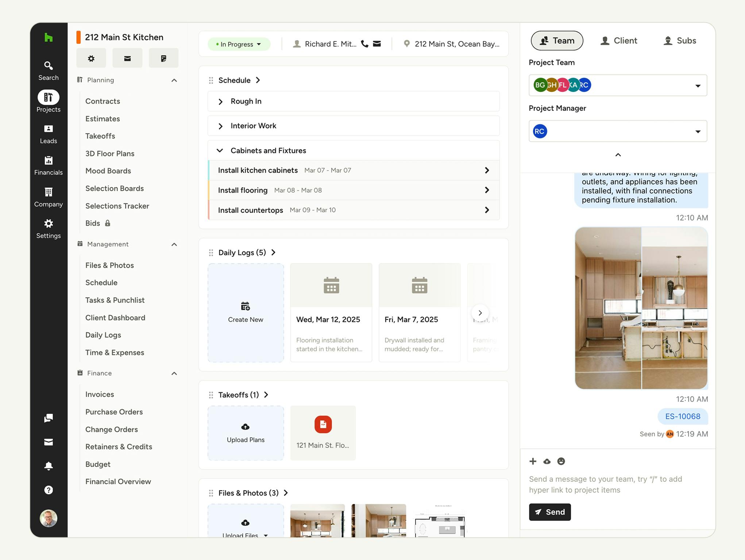Open the In Progress status dropdown
Image resolution: width=745 pixels, height=560 pixels.
[x=239, y=44]
